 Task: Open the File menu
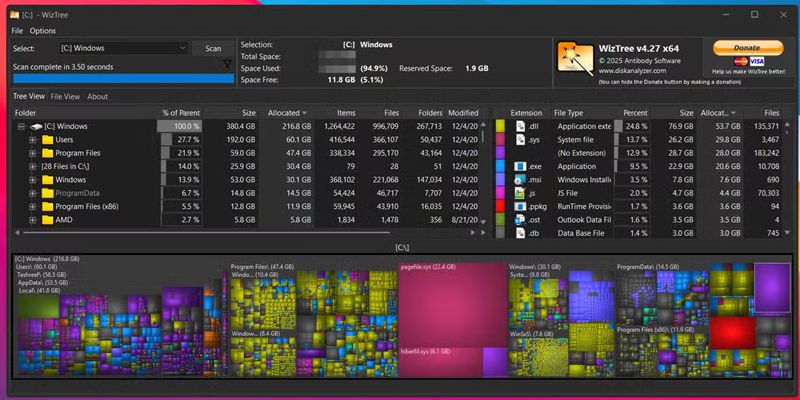(x=17, y=31)
